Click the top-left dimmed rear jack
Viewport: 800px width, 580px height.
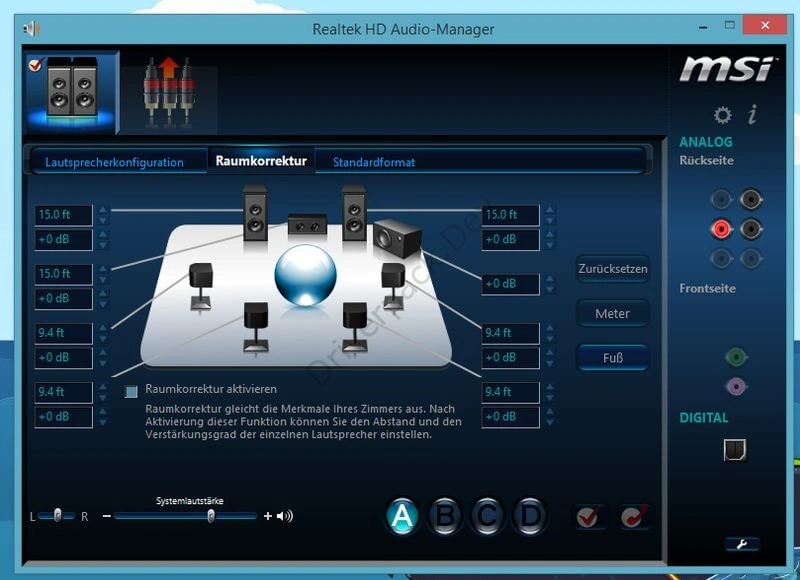tap(720, 199)
